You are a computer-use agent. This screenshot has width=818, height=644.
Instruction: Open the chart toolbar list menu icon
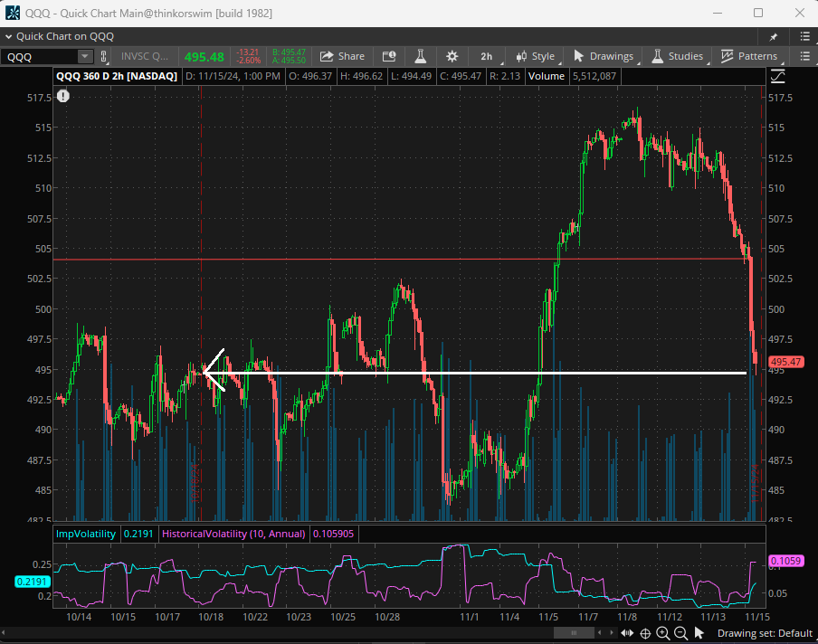[x=805, y=56]
